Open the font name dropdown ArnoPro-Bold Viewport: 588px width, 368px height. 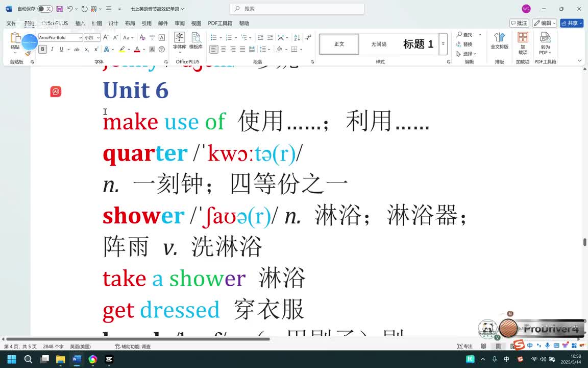tap(81, 37)
